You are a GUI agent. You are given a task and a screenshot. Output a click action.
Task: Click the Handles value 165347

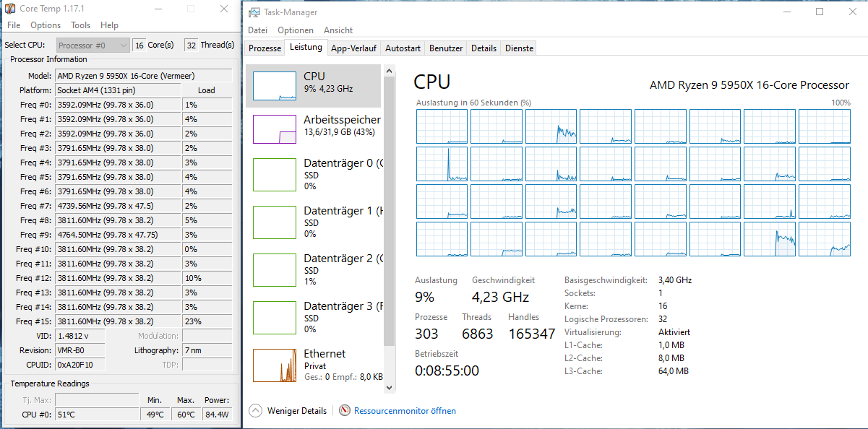531,334
